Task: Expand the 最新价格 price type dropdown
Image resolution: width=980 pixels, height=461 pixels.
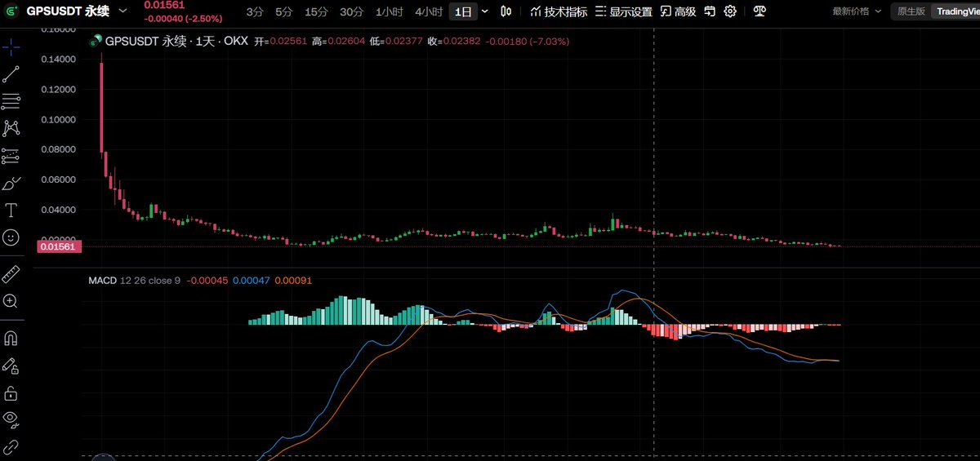Action: 857,11
